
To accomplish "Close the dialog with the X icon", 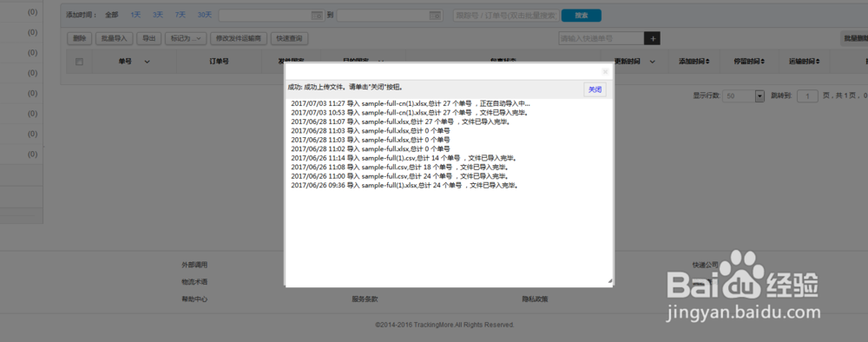I will coord(605,72).
